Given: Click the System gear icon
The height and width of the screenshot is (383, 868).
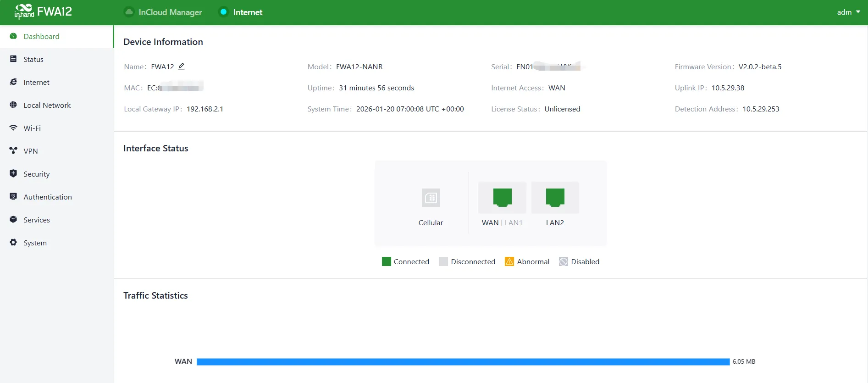Looking at the screenshot, I should point(13,243).
